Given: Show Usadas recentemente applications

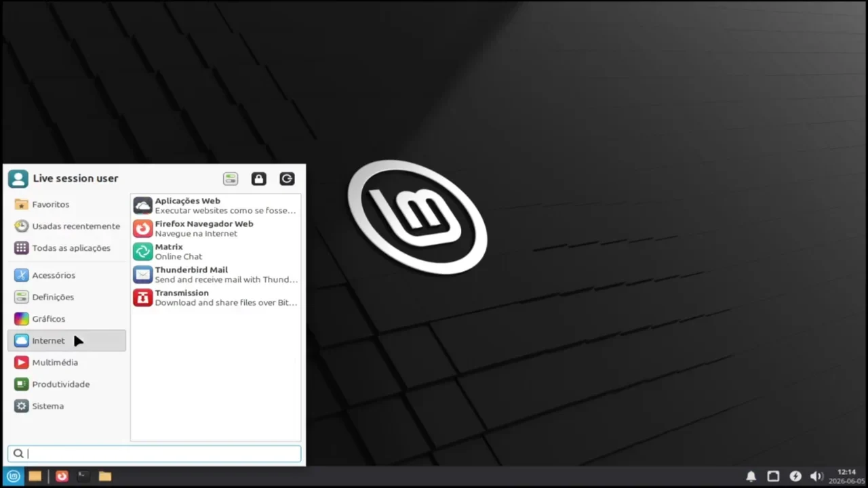Looking at the screenshot, I should point(66,226).
